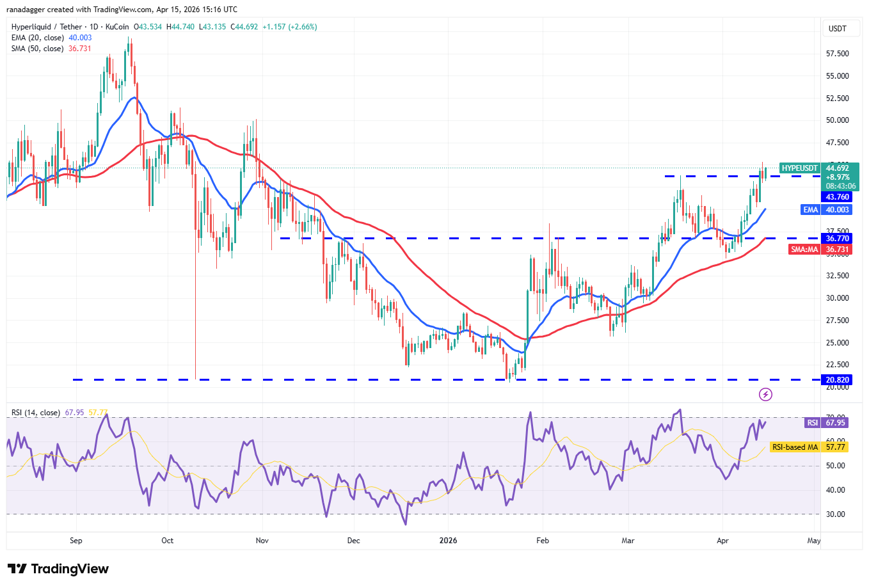
Task: Click the purple lightning bolt trading icon
Action: (766, 394)
